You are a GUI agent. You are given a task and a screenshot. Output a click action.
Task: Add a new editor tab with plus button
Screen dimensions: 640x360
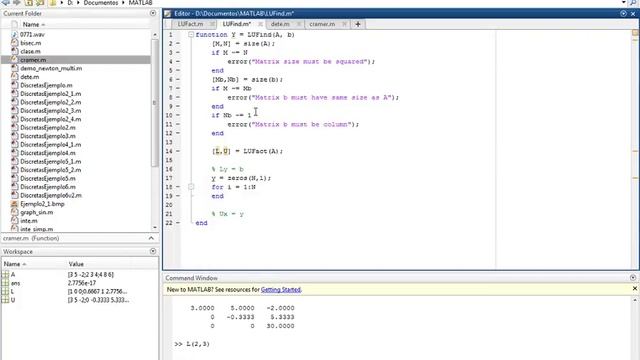(358, 24)
